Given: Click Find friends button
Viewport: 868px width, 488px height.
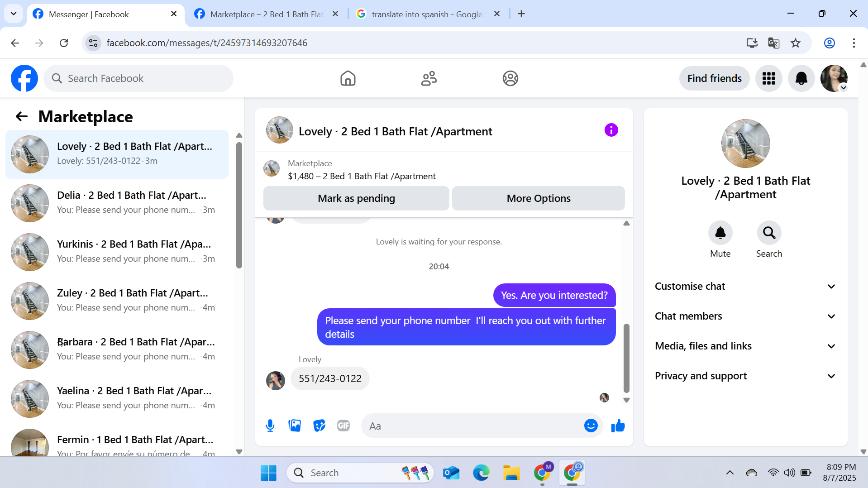Looking at the screenshot, I should tap(714, 78).
